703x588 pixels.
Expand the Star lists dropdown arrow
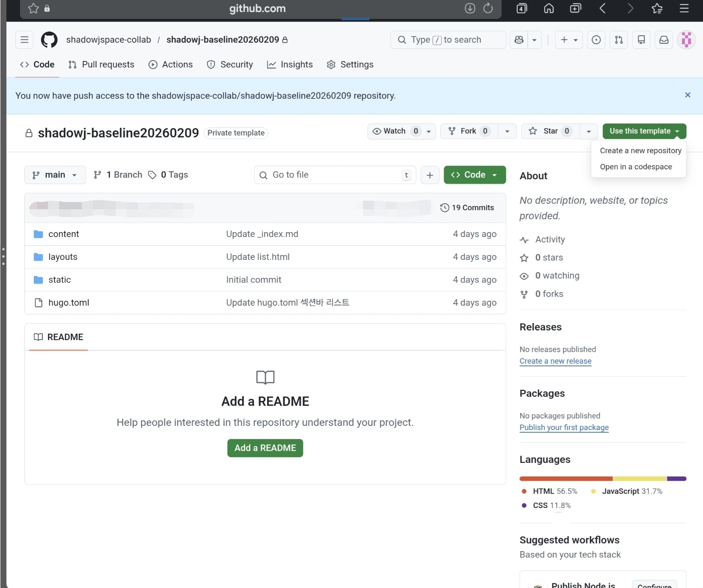tap(589, 131)
